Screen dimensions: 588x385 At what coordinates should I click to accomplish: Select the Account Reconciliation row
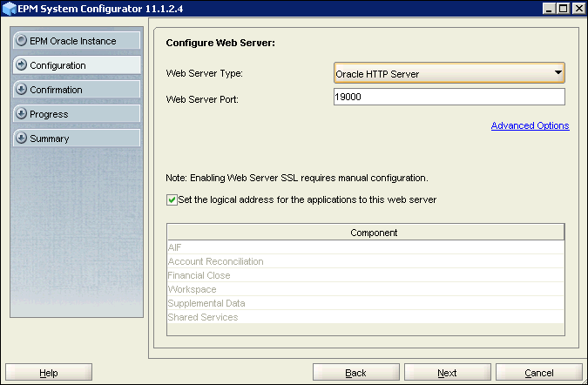366,261
